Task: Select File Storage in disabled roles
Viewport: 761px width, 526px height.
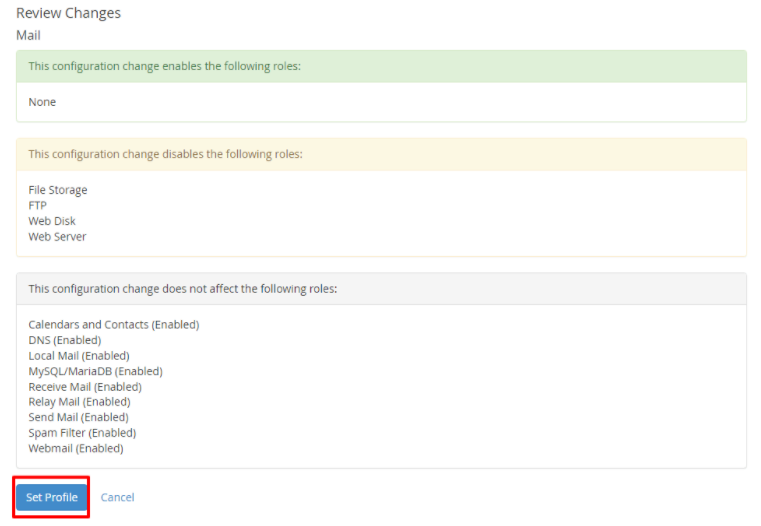Action: (x=58, y=190)
